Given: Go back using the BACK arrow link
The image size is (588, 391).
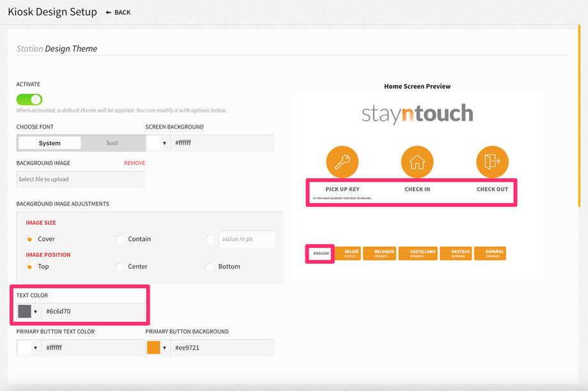Looking at the screenshot, I should [x=118, y=12].
